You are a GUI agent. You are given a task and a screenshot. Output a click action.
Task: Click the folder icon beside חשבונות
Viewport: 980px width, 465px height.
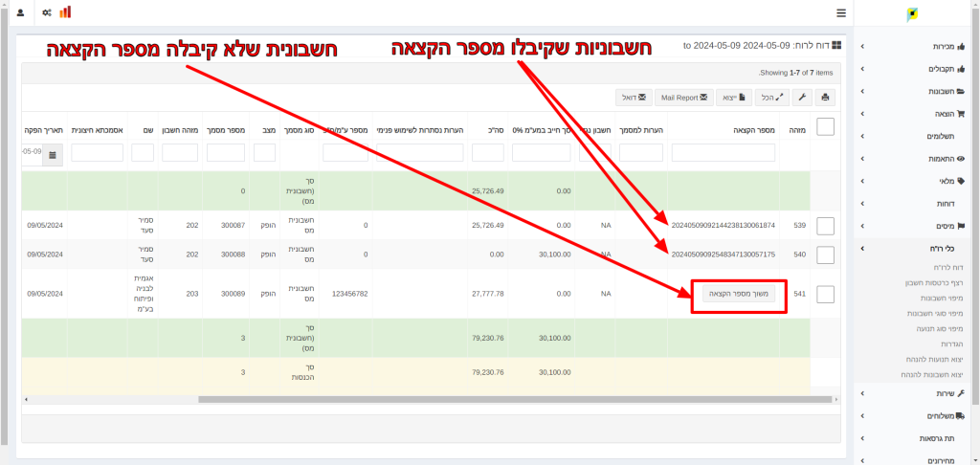[x=961, y=91]
